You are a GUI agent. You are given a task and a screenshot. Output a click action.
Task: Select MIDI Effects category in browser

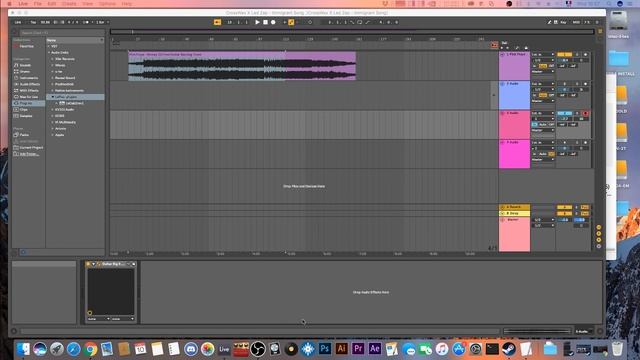[29, 91]
